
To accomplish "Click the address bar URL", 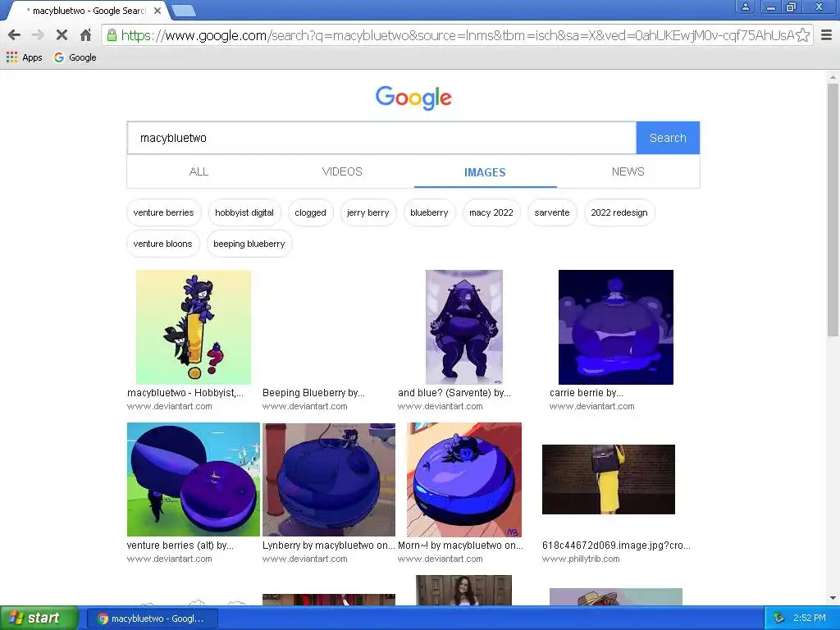I will [457, 35].
